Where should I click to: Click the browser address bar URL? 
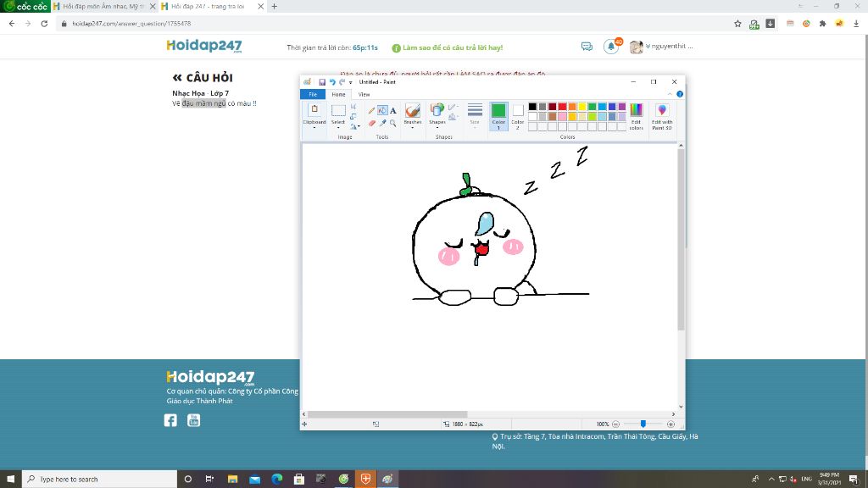(x=131, y=24)
